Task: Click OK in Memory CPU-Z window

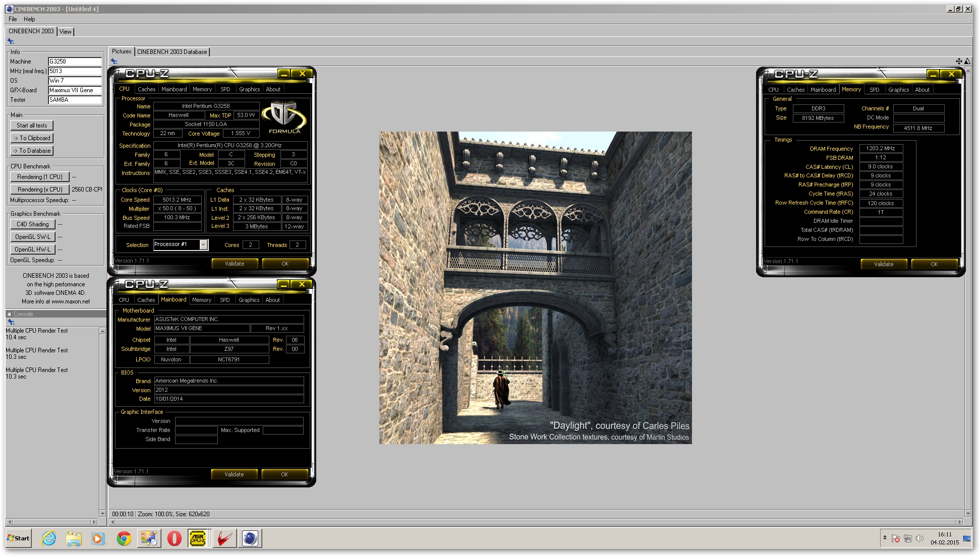Action: tap(934, 264)
